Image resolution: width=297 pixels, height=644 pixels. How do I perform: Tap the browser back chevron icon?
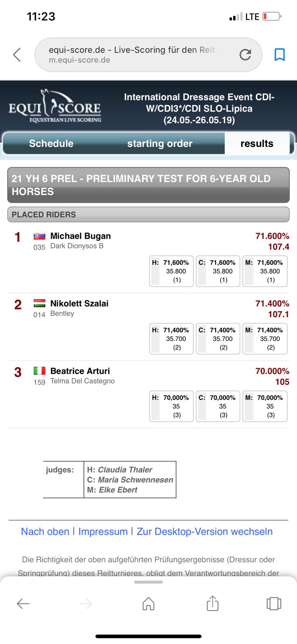pos(17,54)
